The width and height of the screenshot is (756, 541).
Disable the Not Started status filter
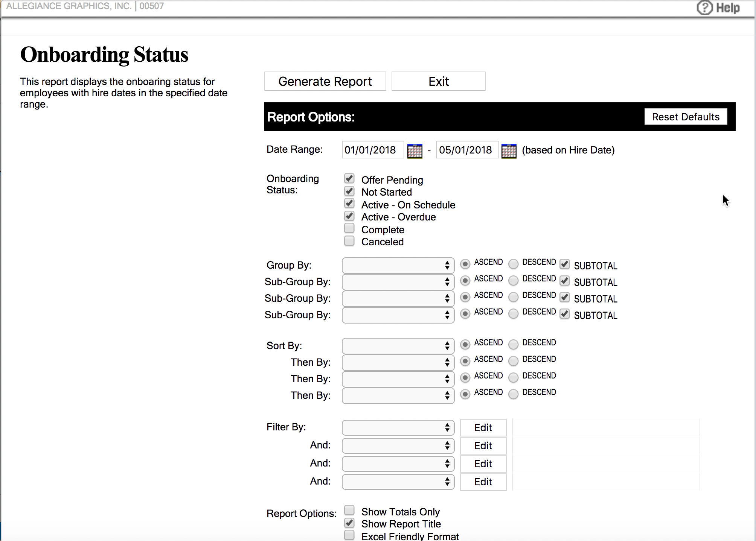(x=349, y=191)
